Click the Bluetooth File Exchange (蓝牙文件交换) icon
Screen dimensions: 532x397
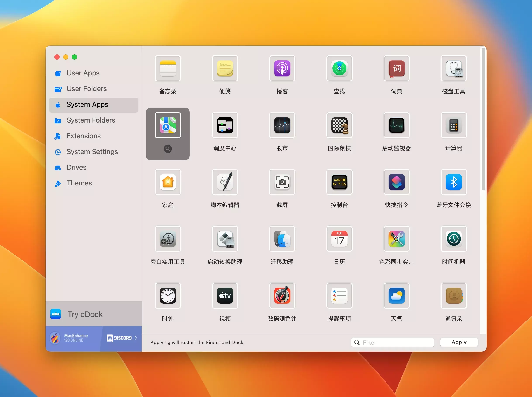tap(453, 182)
